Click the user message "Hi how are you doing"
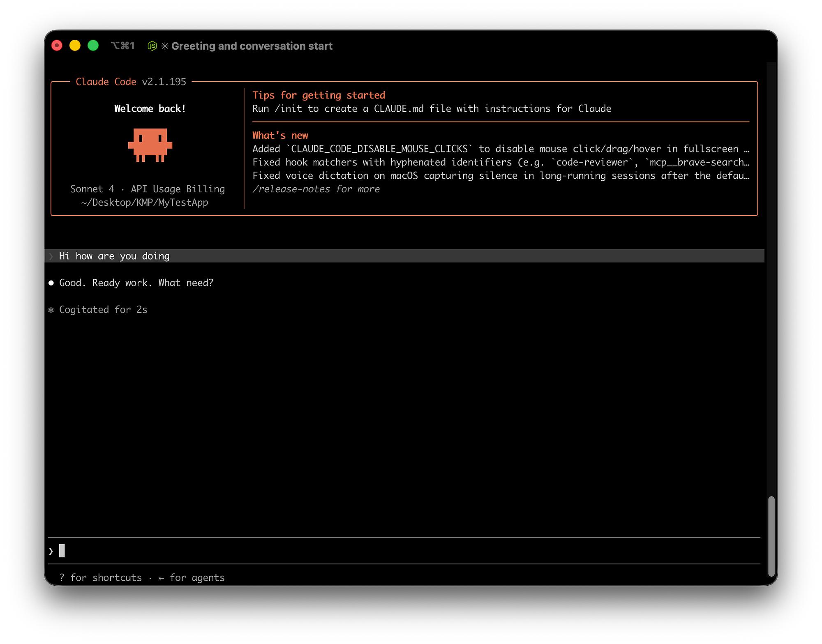The height and width of the screenshot is (644, 822). 114,256
